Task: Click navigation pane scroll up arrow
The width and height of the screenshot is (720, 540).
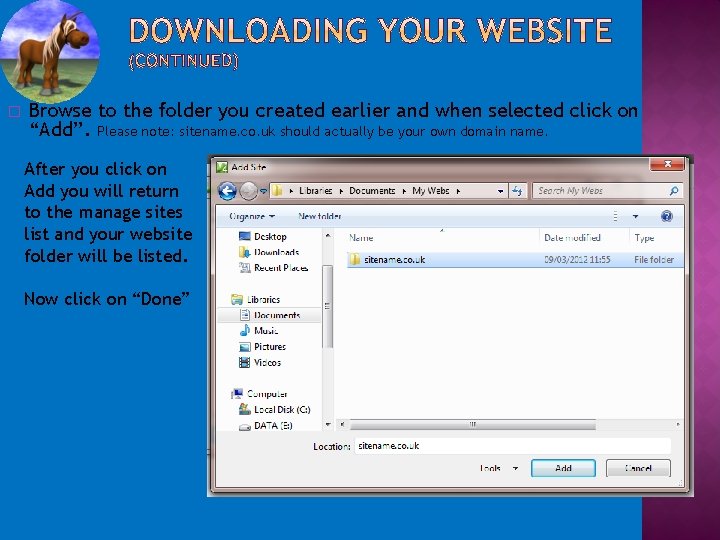Action: pyautogui.click(x=328, y=236)
